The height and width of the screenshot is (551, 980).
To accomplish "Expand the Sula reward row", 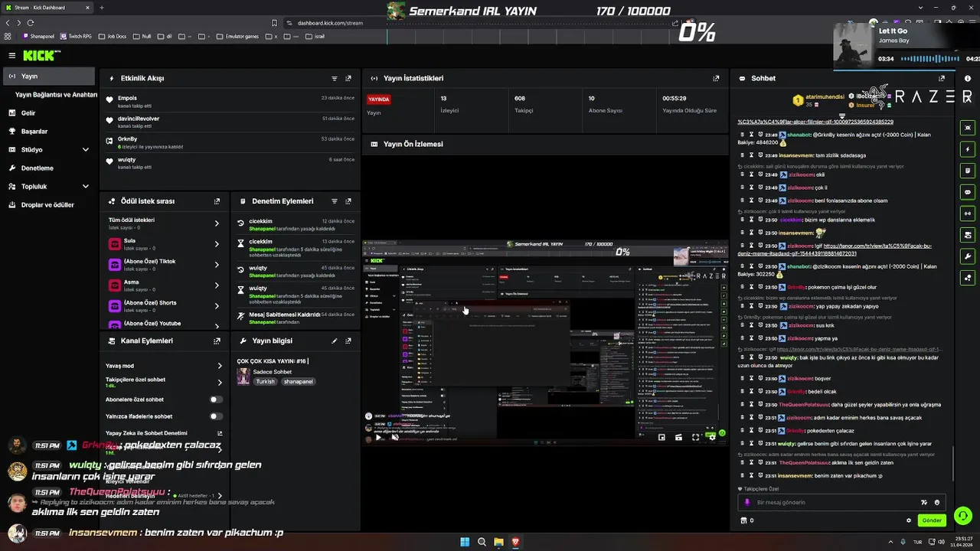I will pos(217,244).
